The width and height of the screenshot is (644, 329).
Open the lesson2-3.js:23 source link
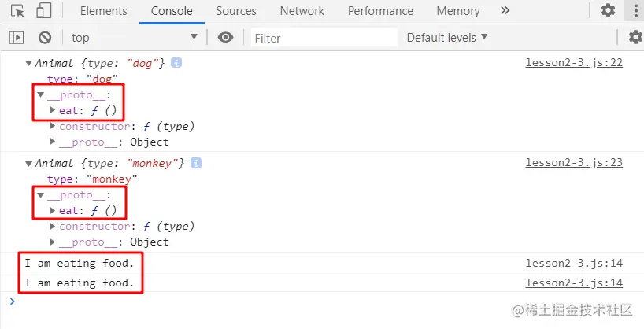pos(574,163)
